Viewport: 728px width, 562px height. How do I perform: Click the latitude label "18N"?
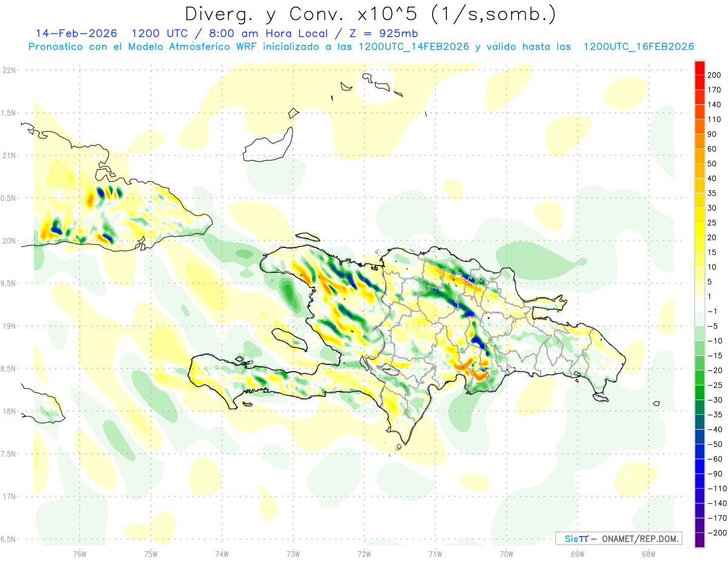(8, 411)
